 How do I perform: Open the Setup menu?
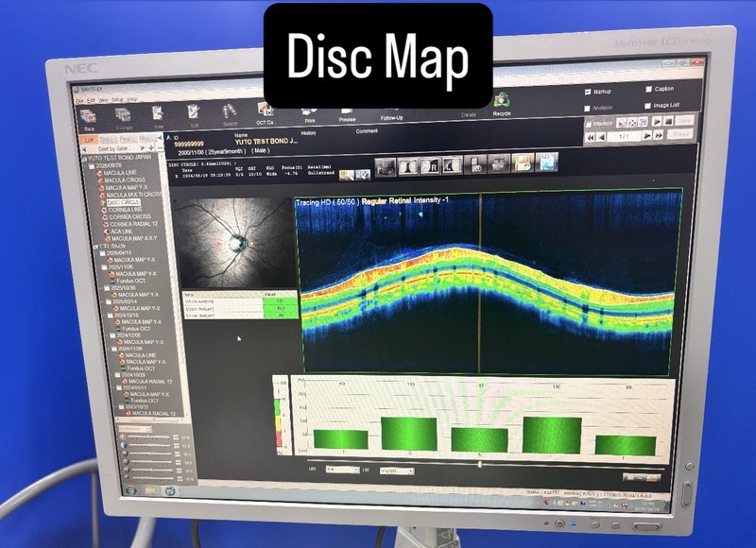[x=117, y=99]
